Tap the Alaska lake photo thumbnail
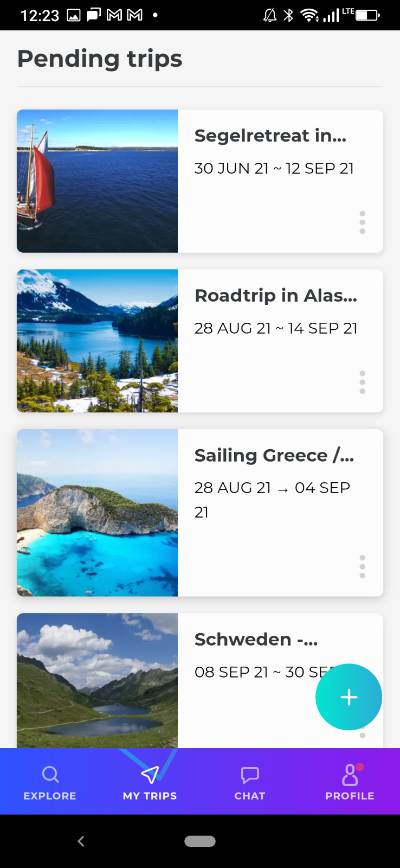Viewport: 400px width, 868px height. click(98, 341)
